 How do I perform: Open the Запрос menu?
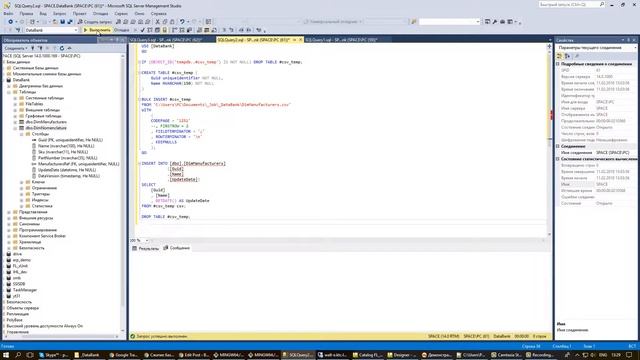pyautogui.click(x=59, y=13)
